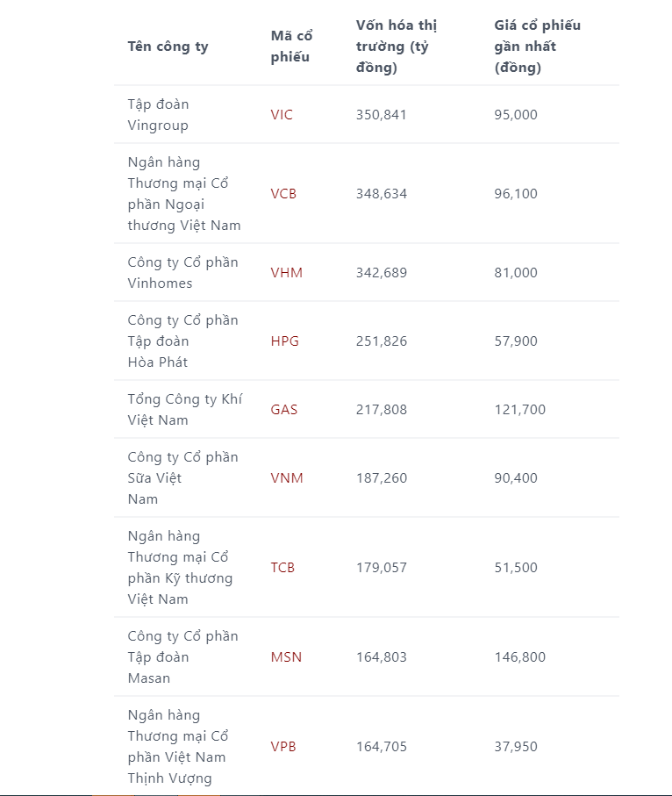Image resolution: width=672 pixels, height=796 pixels.
Task: Select Vinhomes market cap value 342,689
Action: pyautogui.click(x=382, y=273)
